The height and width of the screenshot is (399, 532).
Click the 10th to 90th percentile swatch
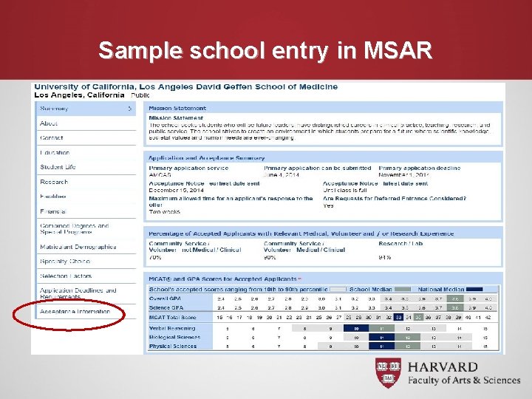[338, 290]
